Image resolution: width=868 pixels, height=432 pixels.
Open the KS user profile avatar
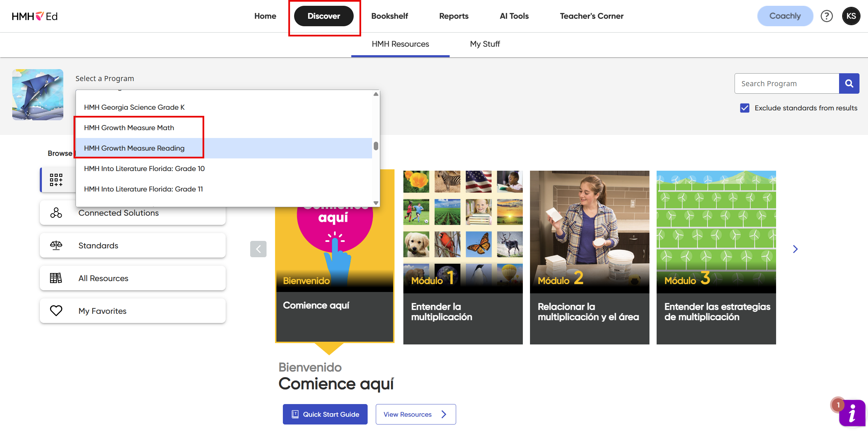851,16
